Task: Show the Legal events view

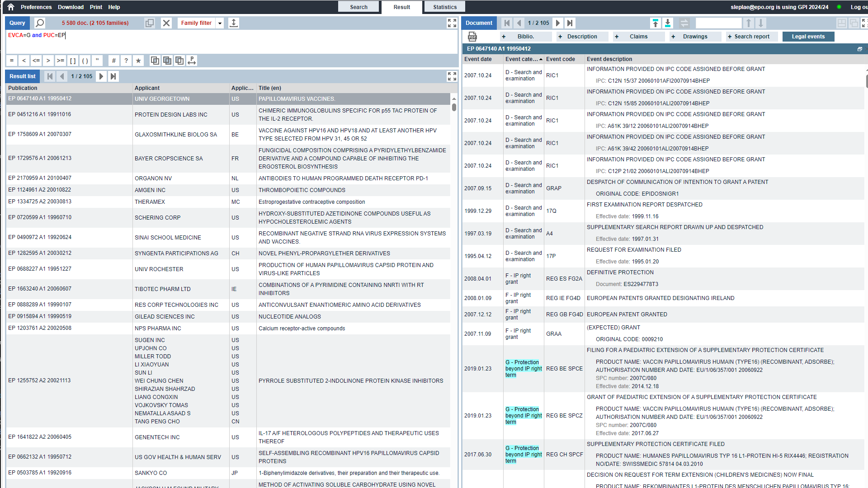Action: [x=808, y=36]
